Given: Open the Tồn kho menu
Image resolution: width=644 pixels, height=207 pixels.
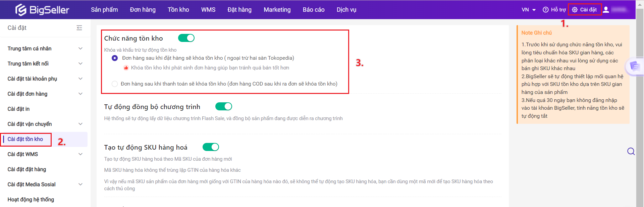Looking at the screenshot, I should (178, 10).
